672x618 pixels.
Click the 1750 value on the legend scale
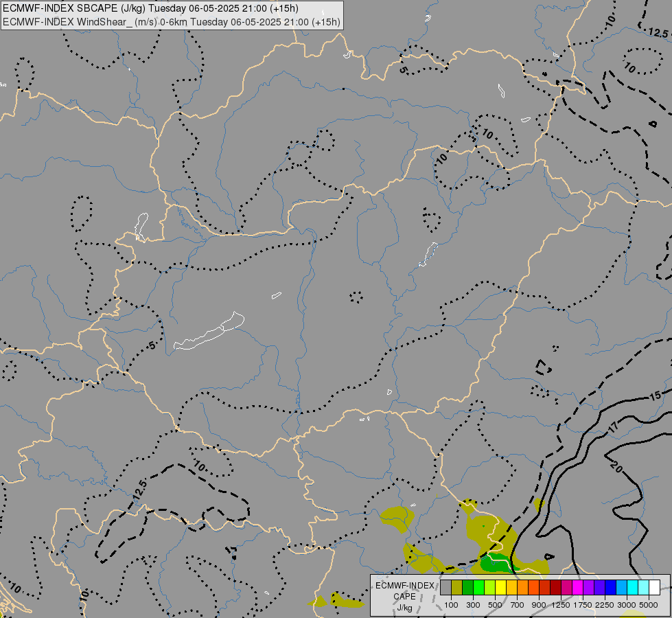pyautogui.click(x=583, y=605)
